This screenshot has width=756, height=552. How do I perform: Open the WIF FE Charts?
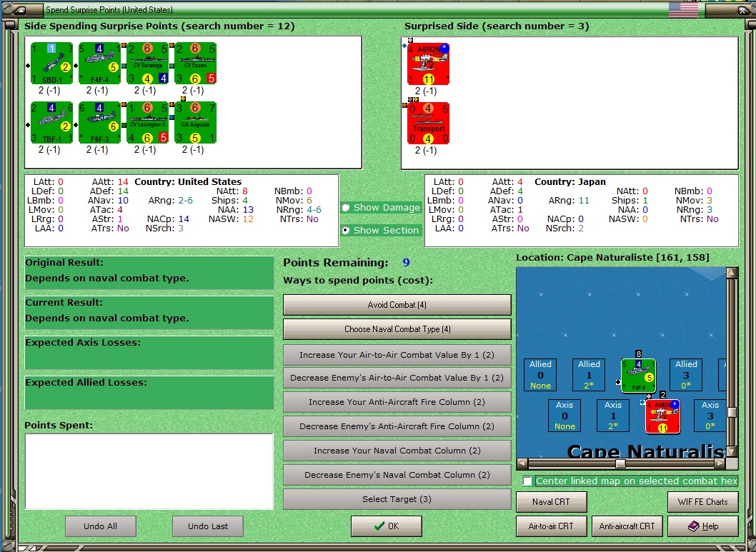[703, 502]
